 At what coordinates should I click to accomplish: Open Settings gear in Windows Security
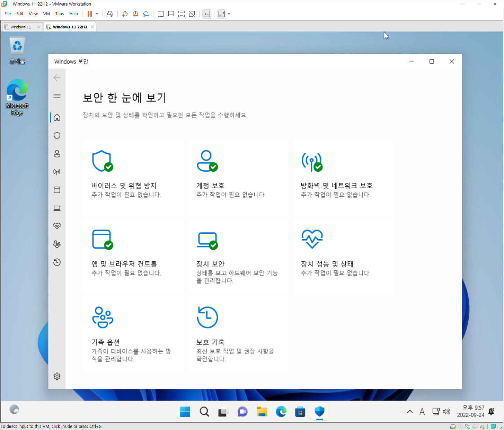(57, 376)
